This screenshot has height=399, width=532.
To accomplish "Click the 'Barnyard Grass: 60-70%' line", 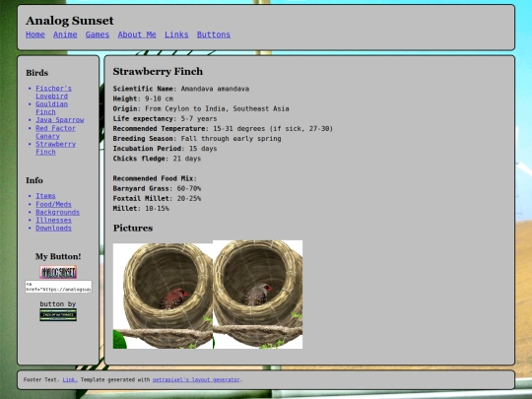I will [x=157, y=188].
